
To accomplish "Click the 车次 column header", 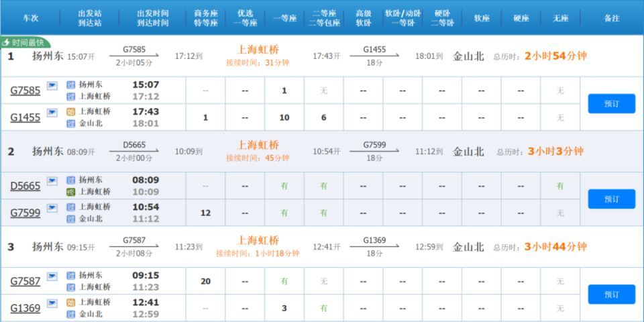I will [x=30, y=18].
